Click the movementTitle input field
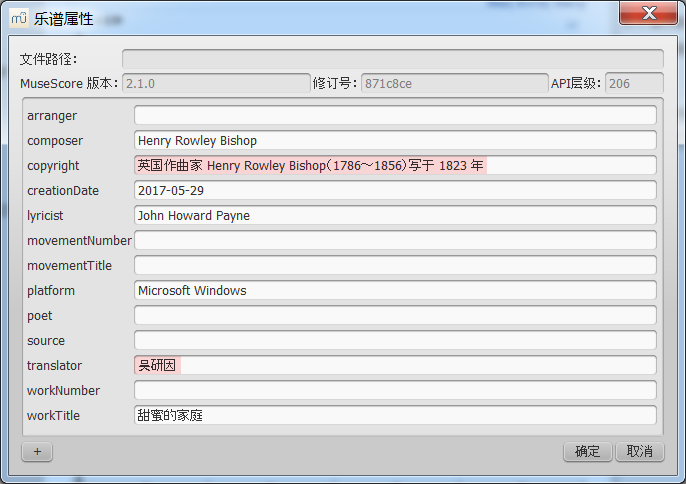Screen dimensions: 686x484 click(x=395, y=266)
